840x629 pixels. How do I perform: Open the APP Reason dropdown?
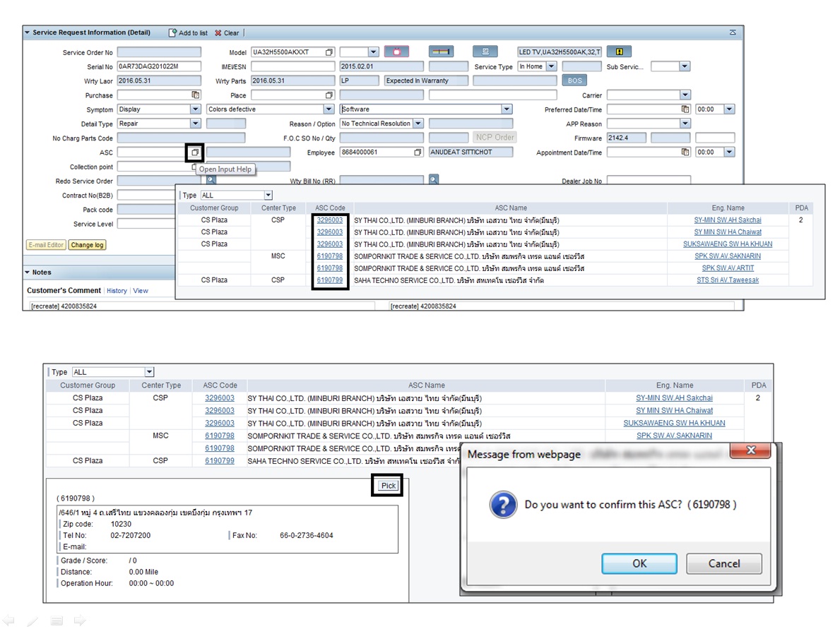click(685, 124)
